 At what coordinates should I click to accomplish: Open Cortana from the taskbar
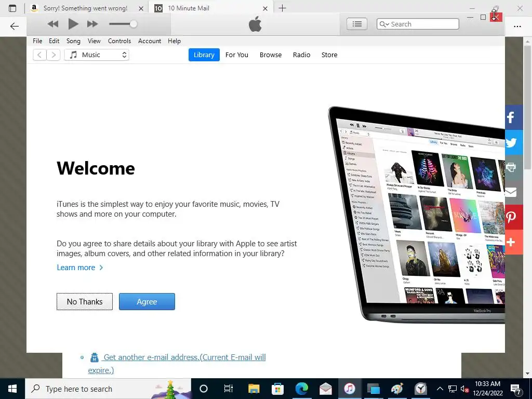203,389
